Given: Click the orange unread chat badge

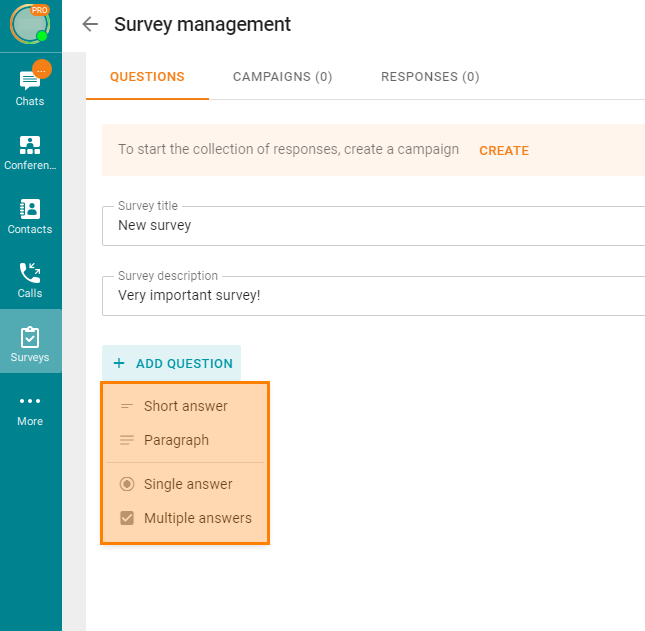Looking at the screenshot, I should (42, 69).
